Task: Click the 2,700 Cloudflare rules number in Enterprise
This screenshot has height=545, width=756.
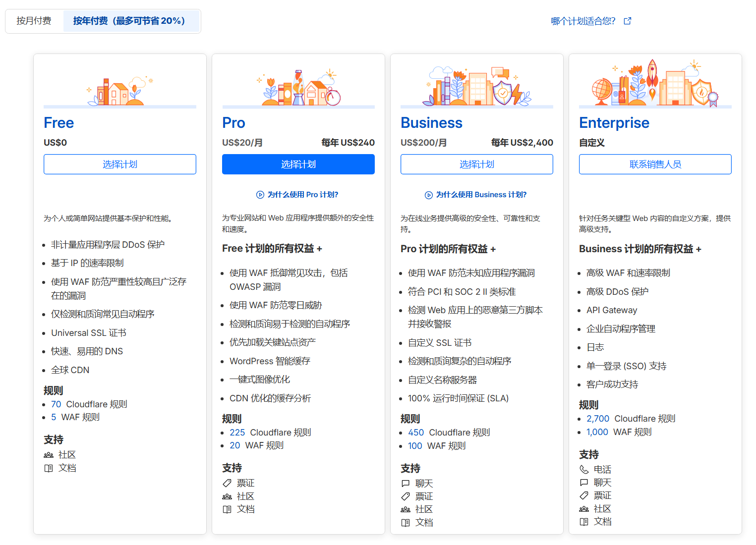Action: 598,419
